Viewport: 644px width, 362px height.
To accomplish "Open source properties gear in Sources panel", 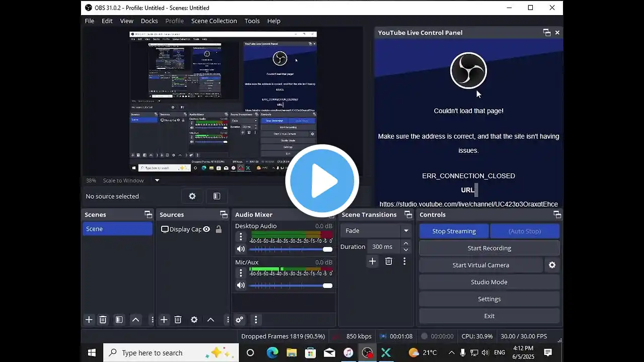I will pyautogui.click(x=194, y=320).
